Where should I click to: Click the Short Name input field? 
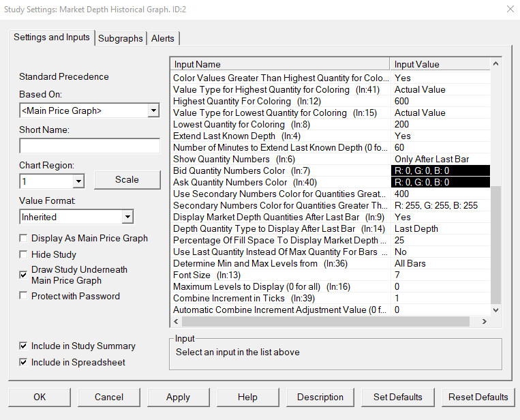(89, 146)
